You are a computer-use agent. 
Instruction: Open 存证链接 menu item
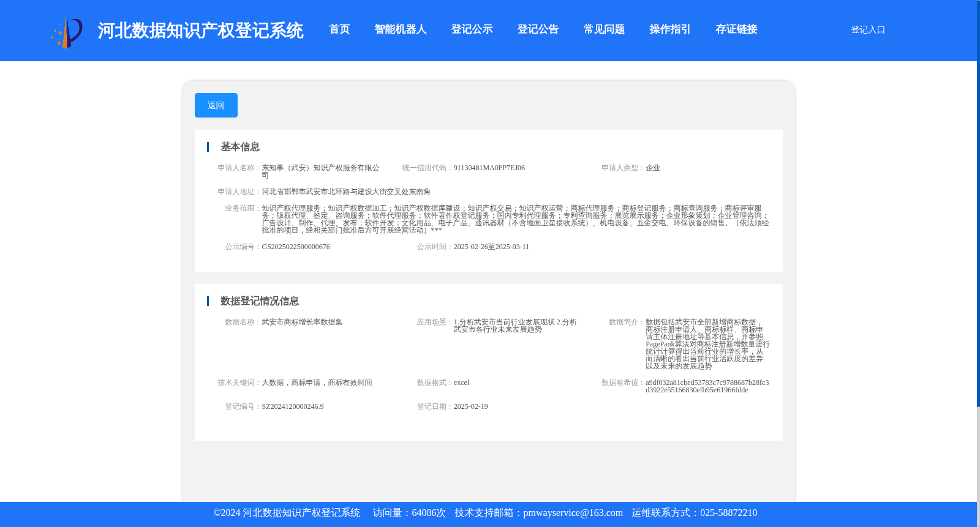tap(736, 29)
